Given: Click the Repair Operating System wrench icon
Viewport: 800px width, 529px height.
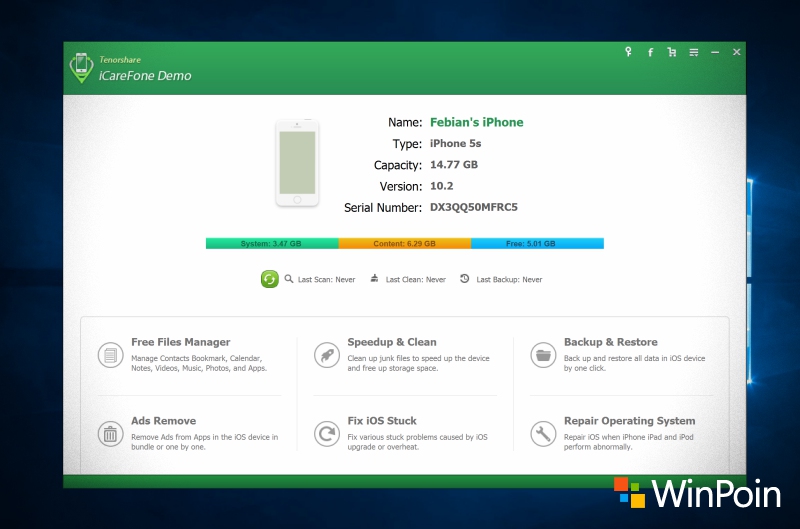Looking at the screenshot, I should 543,433.
